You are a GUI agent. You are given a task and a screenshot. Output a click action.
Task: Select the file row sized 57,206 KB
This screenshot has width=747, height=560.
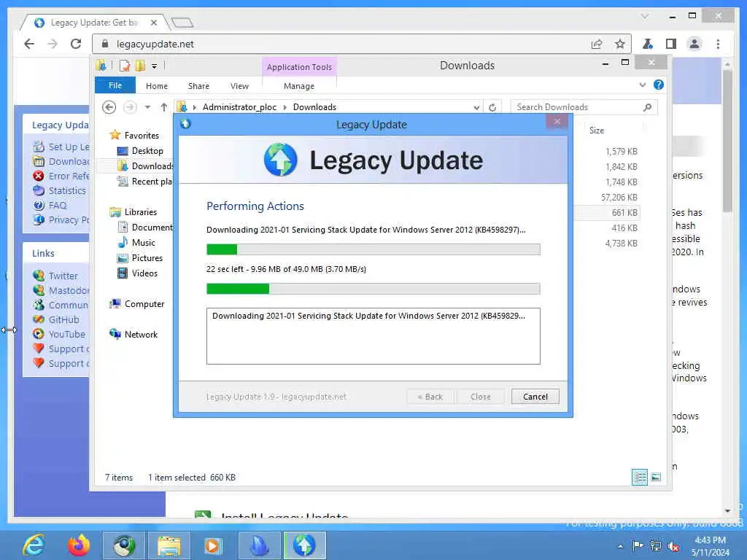click(x=619, y=197)
